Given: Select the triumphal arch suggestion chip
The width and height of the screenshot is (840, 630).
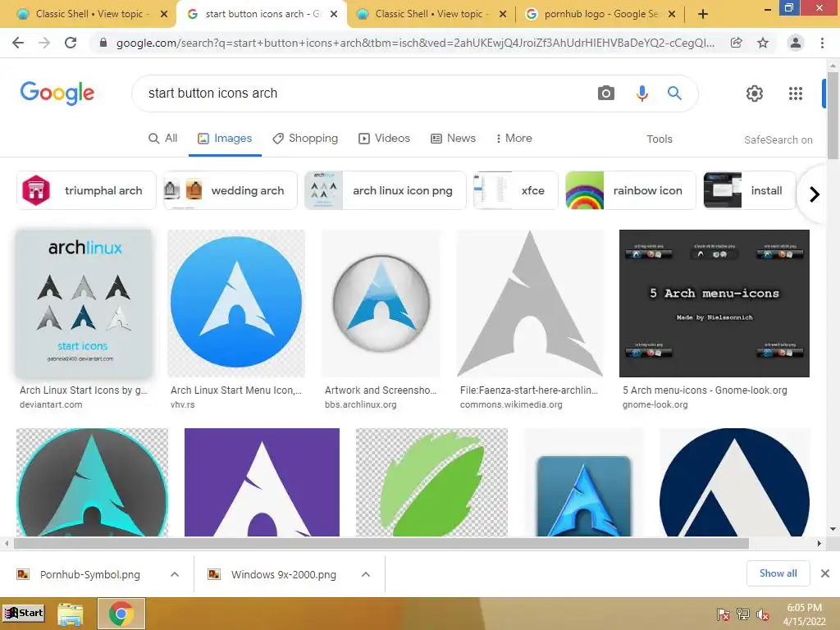Looking at the screenshot, I should 86,190.
